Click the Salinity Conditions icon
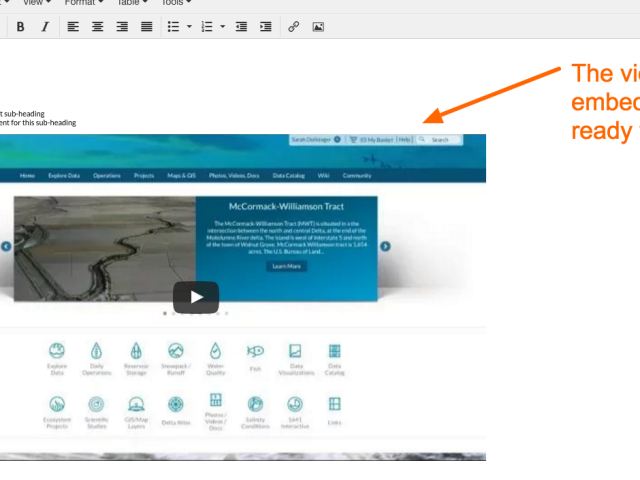This screenshot has height=480, width=640. tap(255, 404)
